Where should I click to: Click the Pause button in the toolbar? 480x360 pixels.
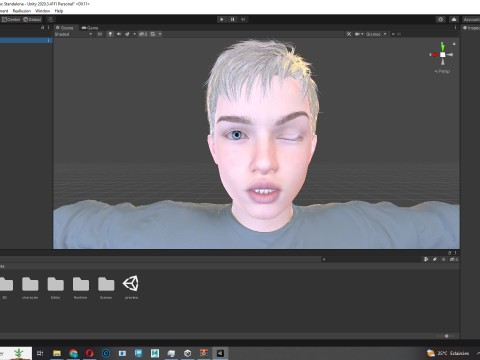[x=233, y=19]
